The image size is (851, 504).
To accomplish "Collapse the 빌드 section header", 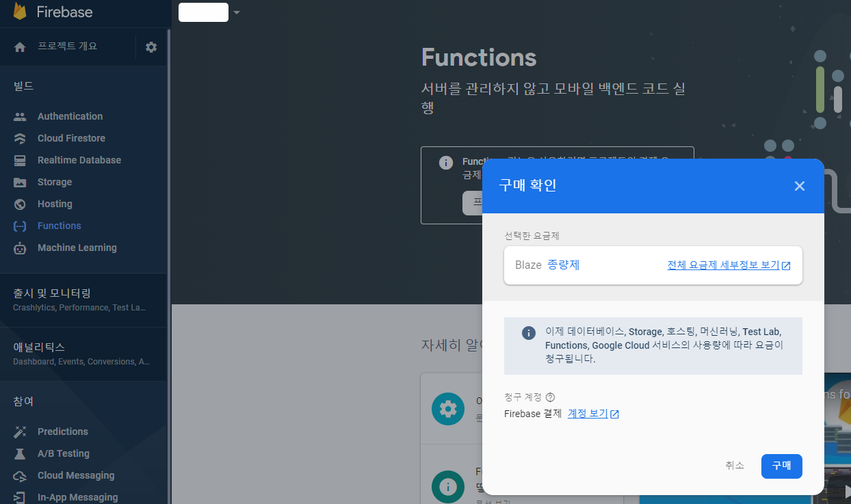I will [x=23, y=86].
